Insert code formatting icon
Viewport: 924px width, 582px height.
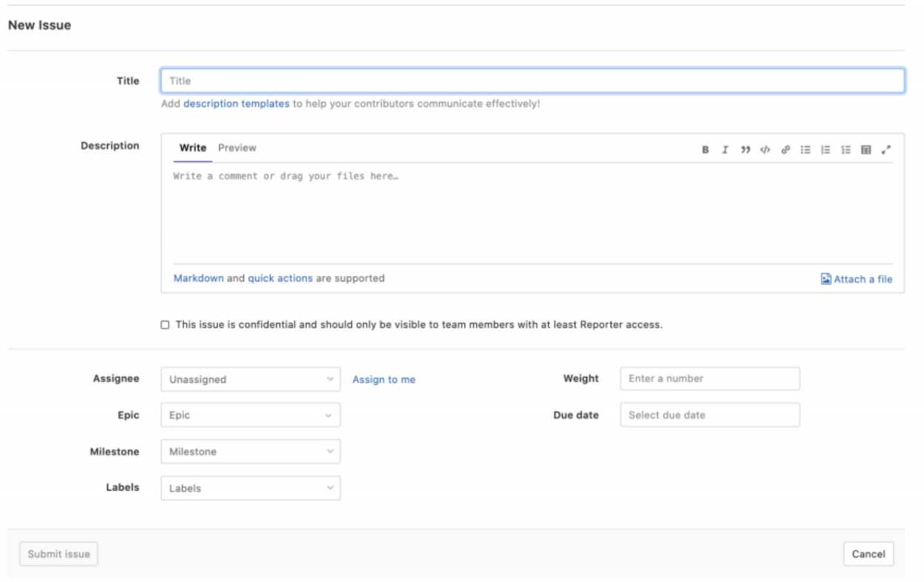click(765, 149)
